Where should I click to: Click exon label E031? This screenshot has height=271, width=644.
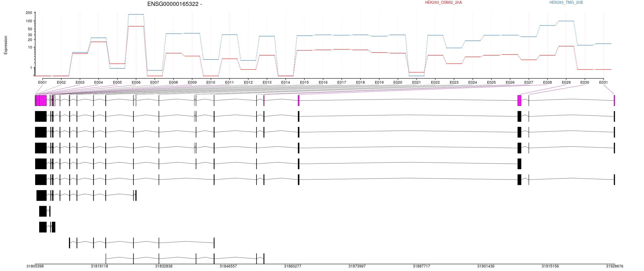coord(603,82)
